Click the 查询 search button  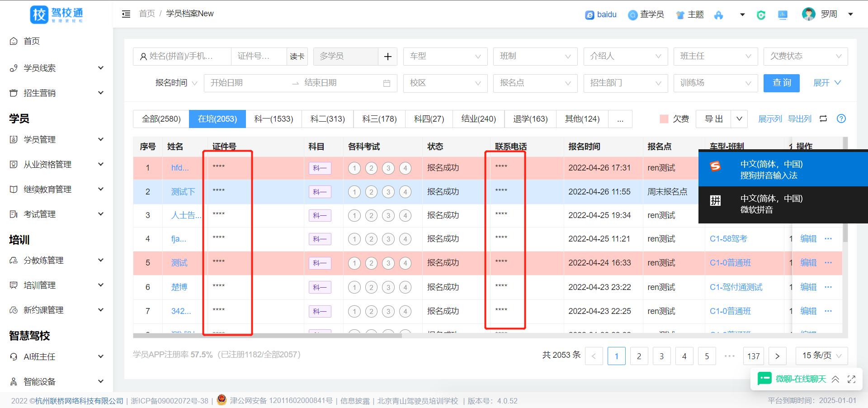[782, 83]
